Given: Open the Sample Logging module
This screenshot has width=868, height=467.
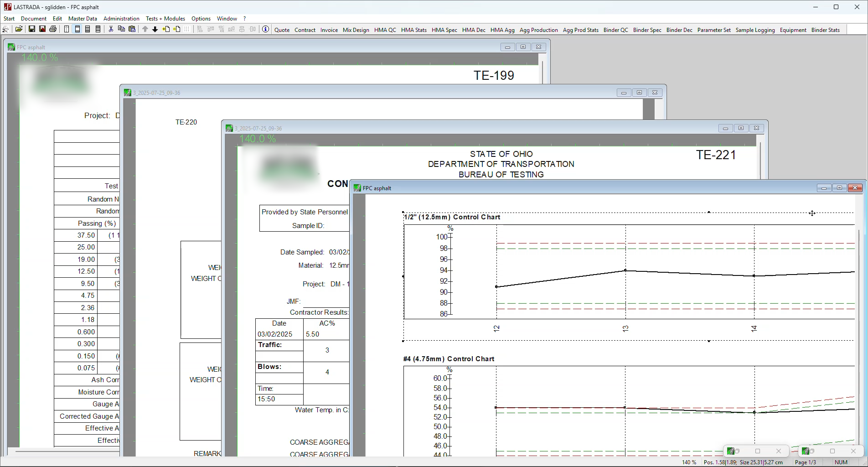Looking at the screenshot, I should pos(755,30).
